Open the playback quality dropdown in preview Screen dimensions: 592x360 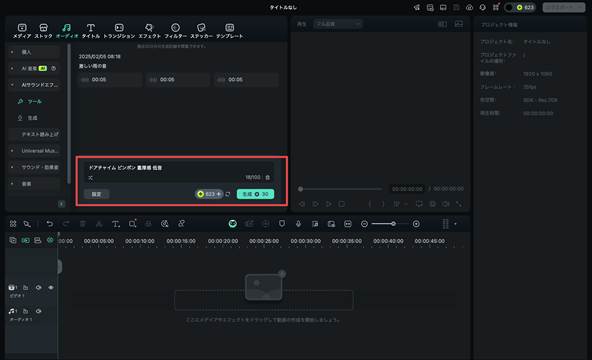pyautogui.click(x=338, y=24)
